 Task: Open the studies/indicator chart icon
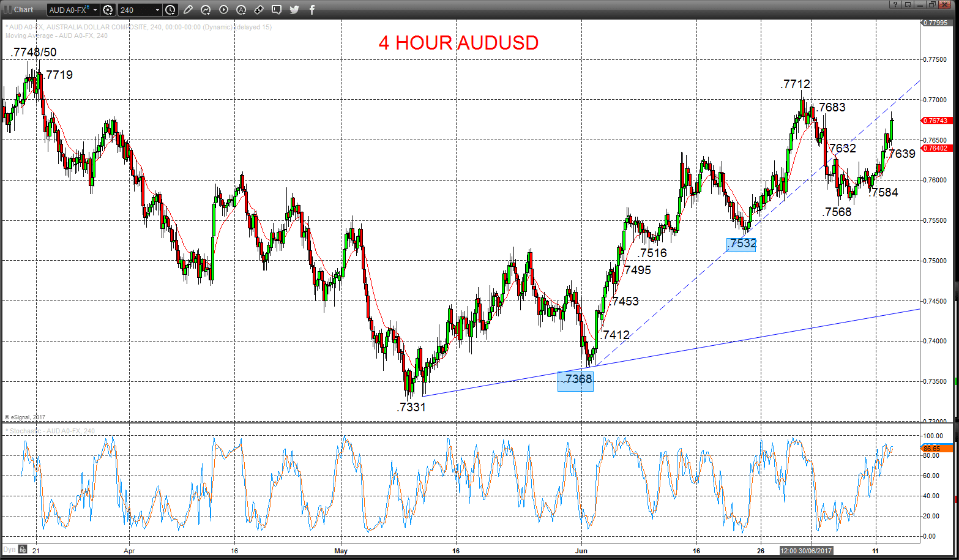coord(206,10)
